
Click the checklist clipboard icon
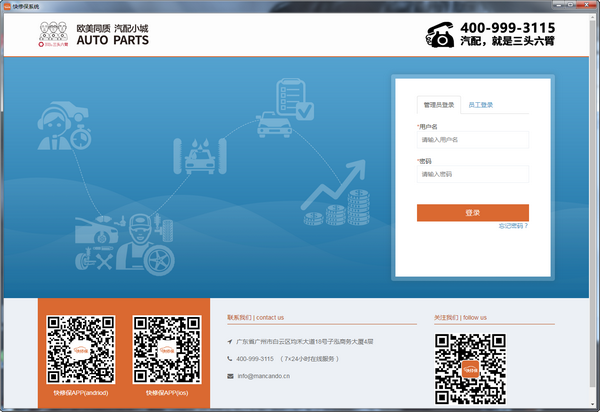295,99
